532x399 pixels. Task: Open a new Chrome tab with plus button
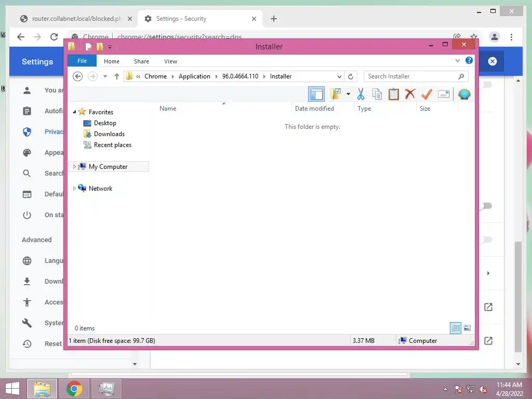pos(274,19)
